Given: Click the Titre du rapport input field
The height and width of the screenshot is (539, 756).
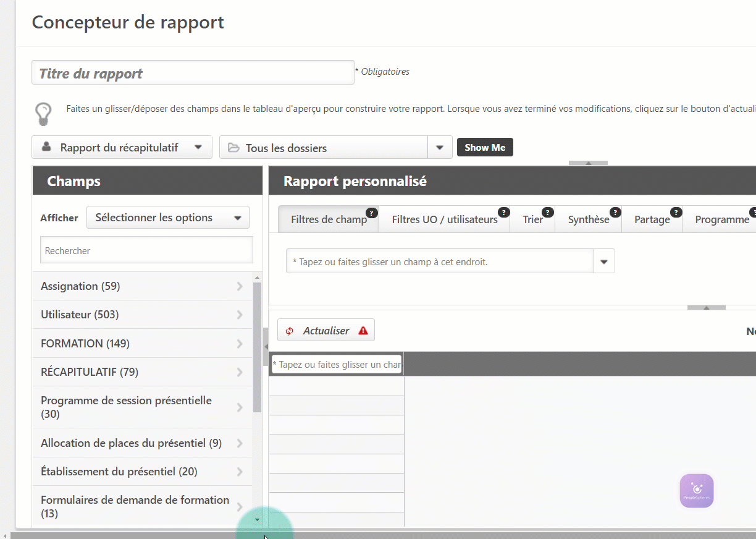Looking at the screenshot, I should point(193,73).
